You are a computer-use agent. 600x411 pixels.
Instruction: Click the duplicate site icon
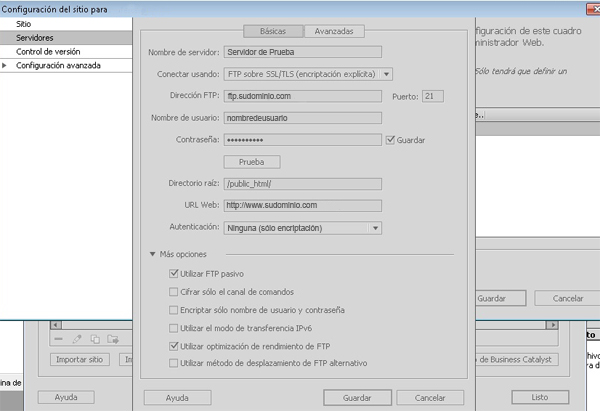(x=94, y=339)
